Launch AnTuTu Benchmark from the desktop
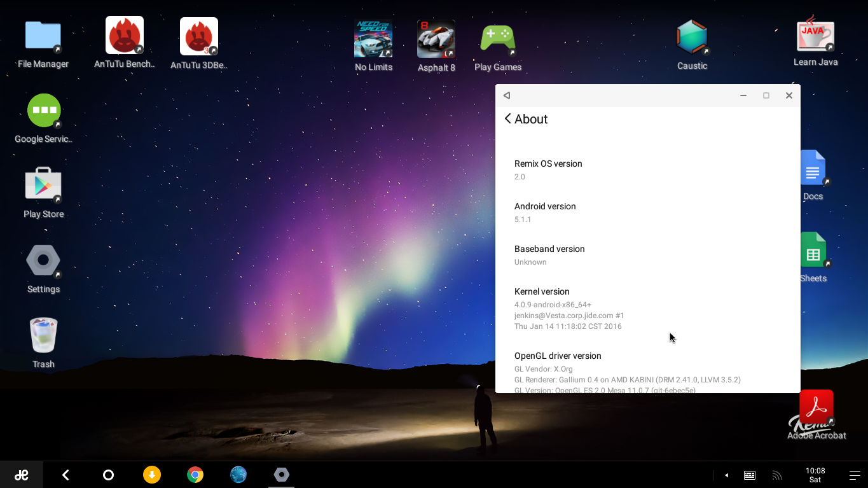The height and width of the screenshot is (488, 868). (x=125, y=36)
